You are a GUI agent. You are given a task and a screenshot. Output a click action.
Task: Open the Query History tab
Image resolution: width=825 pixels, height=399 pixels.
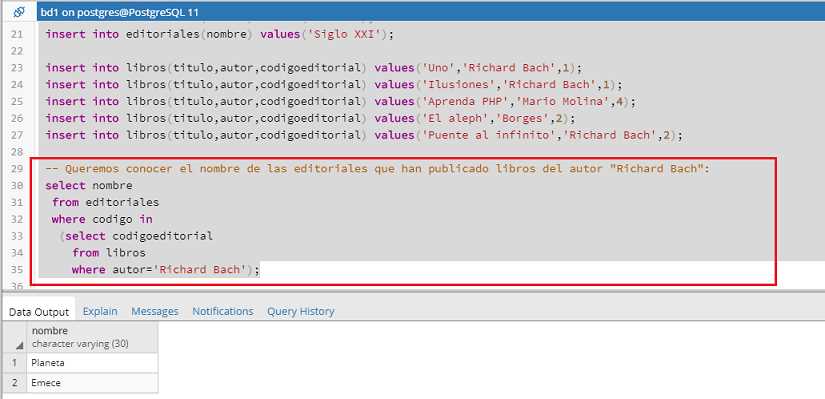point(300,312)
